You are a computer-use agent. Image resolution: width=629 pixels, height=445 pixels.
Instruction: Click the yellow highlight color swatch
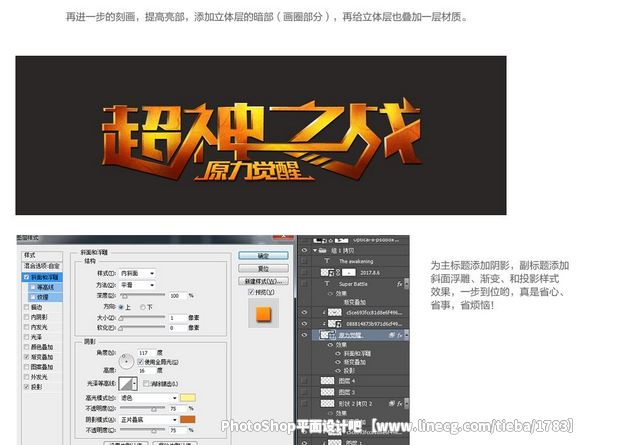[x=188, y=398]
